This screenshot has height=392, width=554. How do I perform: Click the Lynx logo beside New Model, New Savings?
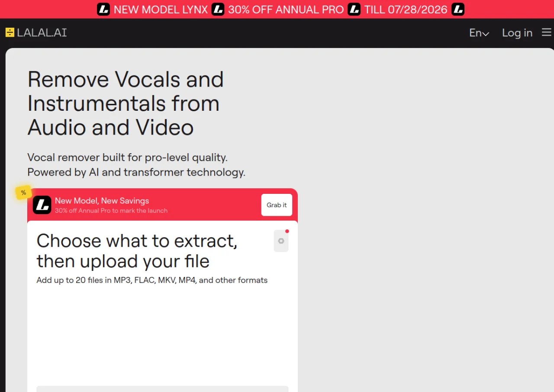coord(42,205)
